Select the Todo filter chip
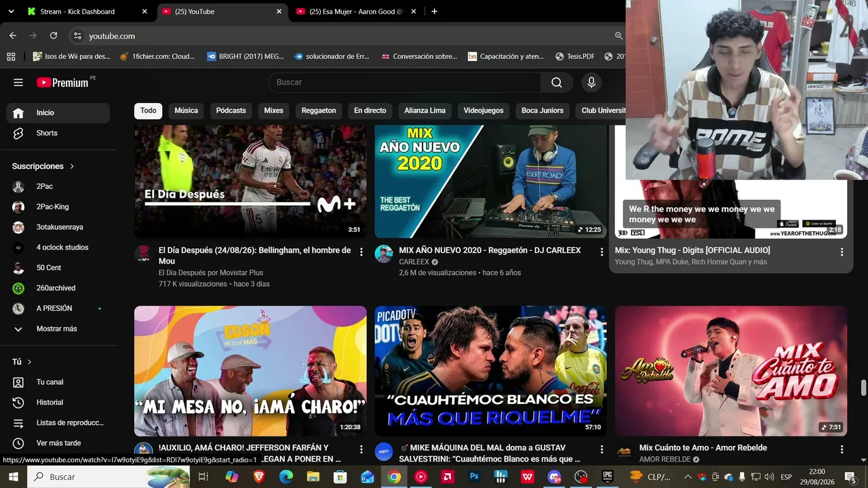868x488 pixels. pos(149,110)
